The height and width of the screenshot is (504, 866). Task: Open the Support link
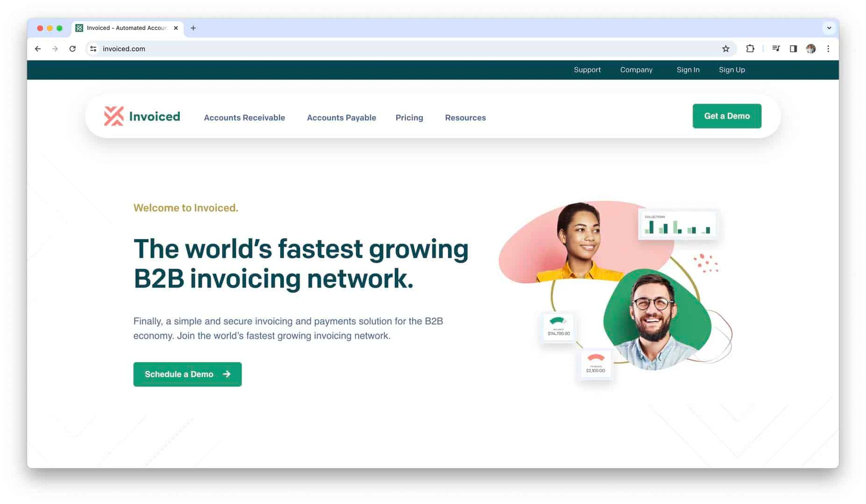tap(587, 70)
